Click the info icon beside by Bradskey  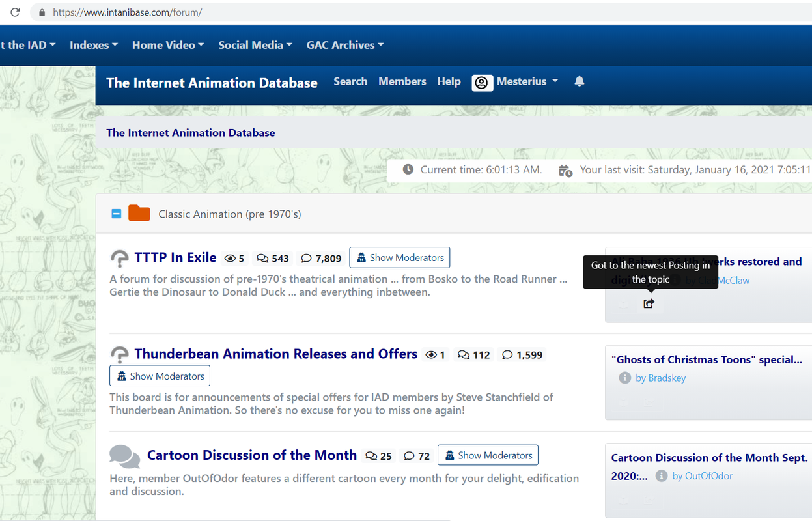624,378
